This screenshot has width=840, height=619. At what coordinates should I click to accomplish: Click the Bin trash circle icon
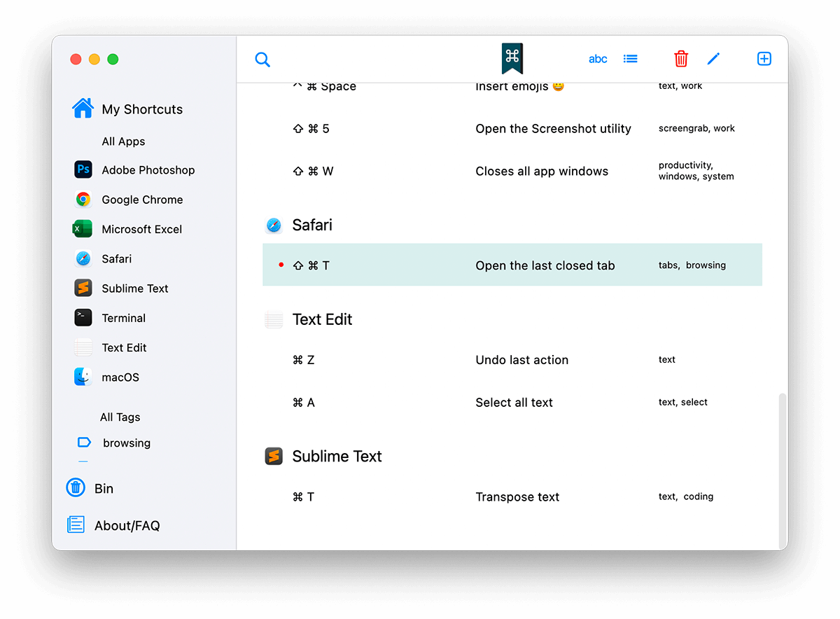click(x=76, y=488)
